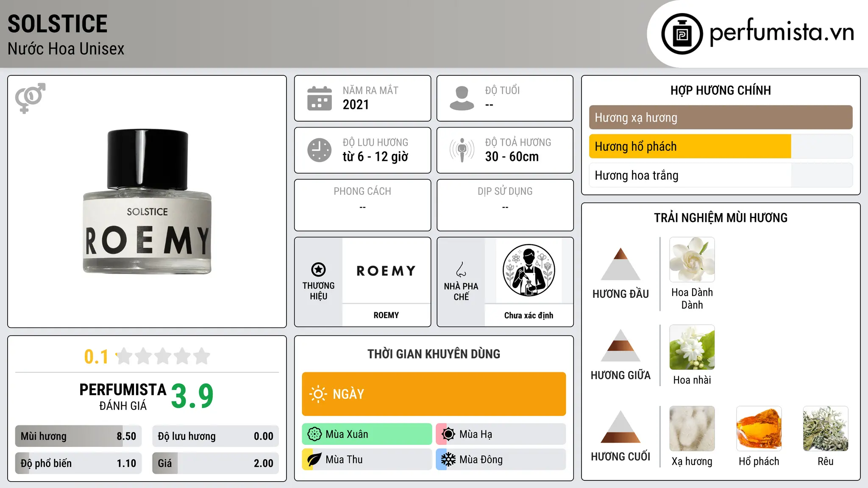Click the pyramid icon above Hương Cuối
The image size is (868, 488).
click(x=620, y=427)
